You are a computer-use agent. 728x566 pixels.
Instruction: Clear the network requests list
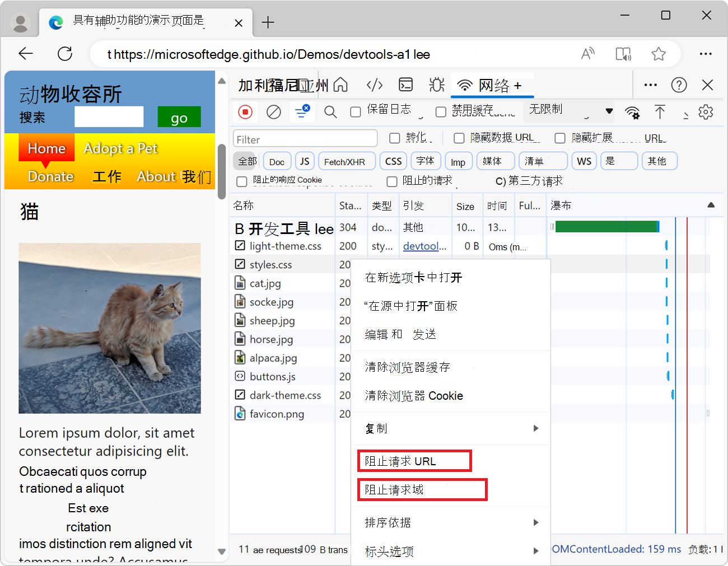point(273,112)
